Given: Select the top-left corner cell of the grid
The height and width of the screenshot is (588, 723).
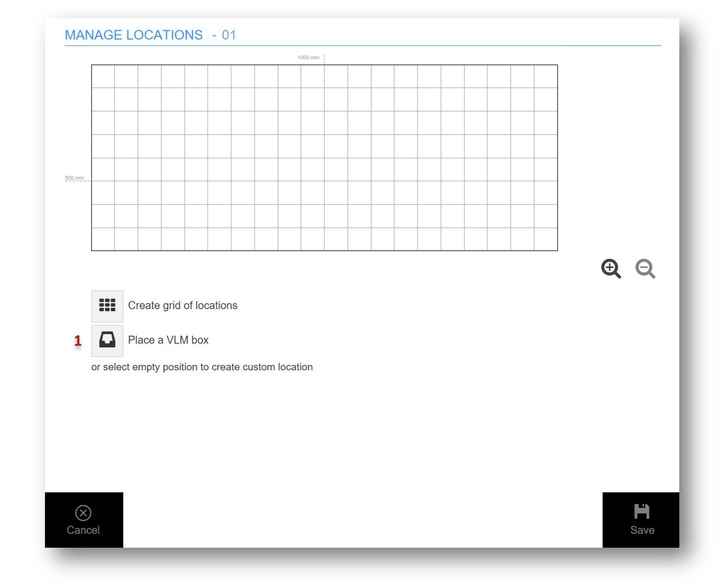Looking at the screenshot, I should click(x=103, y=77).
